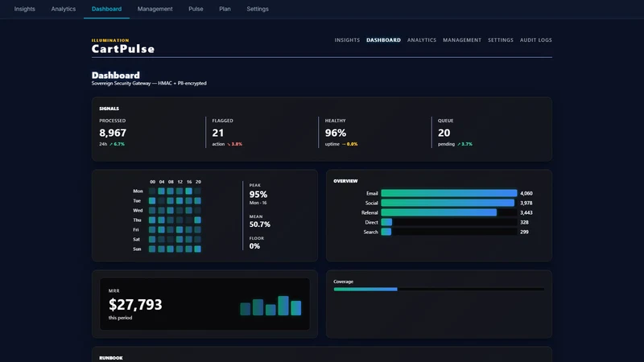Click DASHBOARD in the CartPulse header nav
The height and width of the screenshot is (362, 644).
383,39
